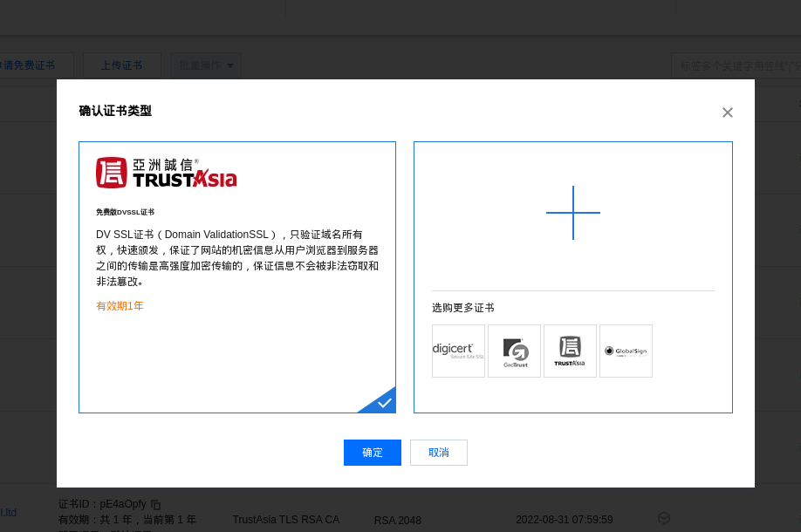Close the 确认证书类型 dialog
Viewport: 801px width, 532px height.
pyautogui.click(x=727, y=113)
